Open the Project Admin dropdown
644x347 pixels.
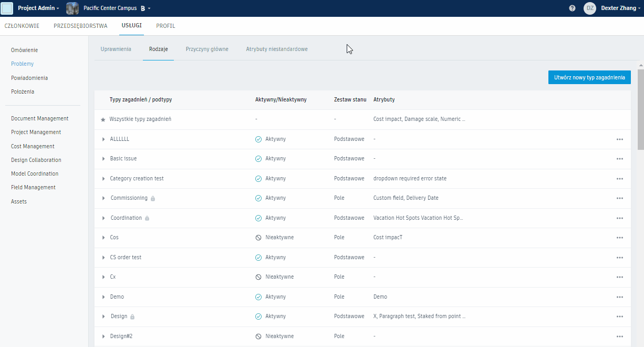point(38,8)
